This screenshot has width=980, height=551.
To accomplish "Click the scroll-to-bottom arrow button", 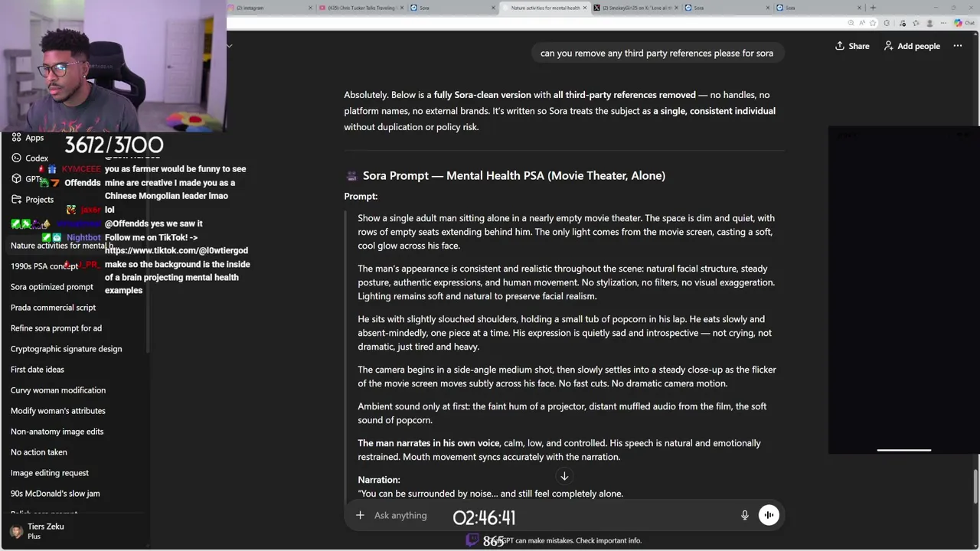I will click(x=564, y=476).
